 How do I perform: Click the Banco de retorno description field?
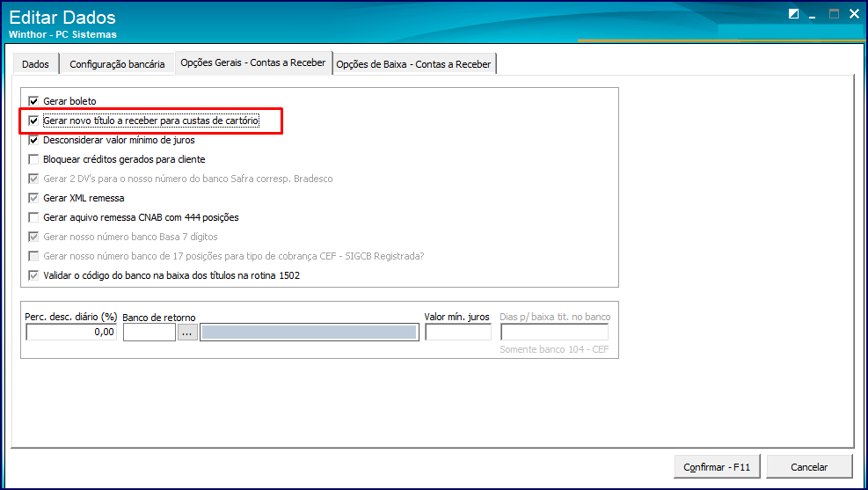pyautogui.click(x=310, y=333)
